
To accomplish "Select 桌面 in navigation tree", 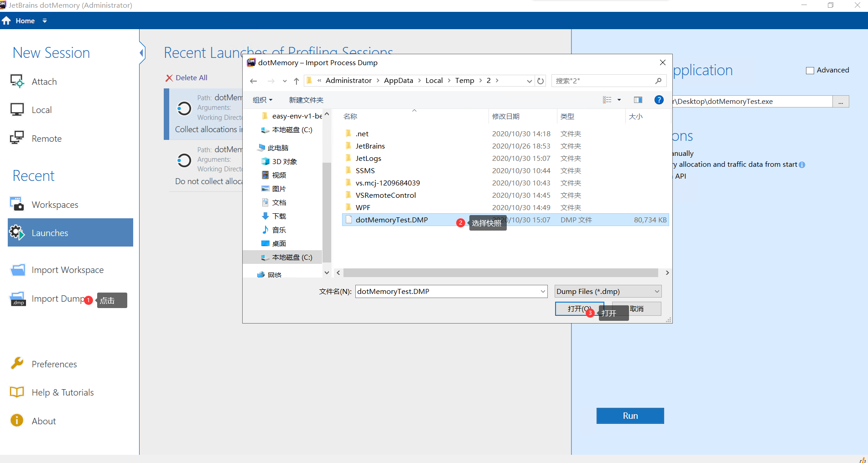I will point(274,243).
